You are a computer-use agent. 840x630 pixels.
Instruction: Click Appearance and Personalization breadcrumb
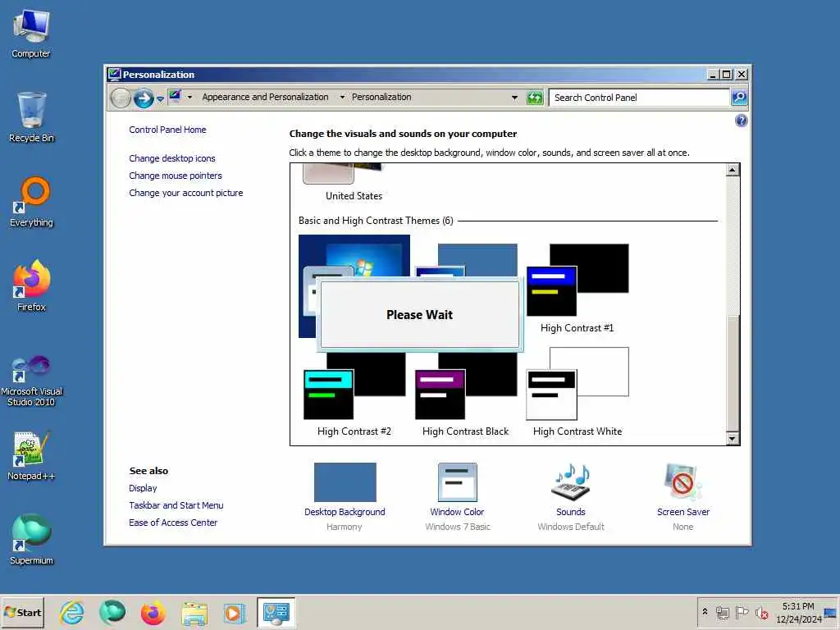point(265,97)
